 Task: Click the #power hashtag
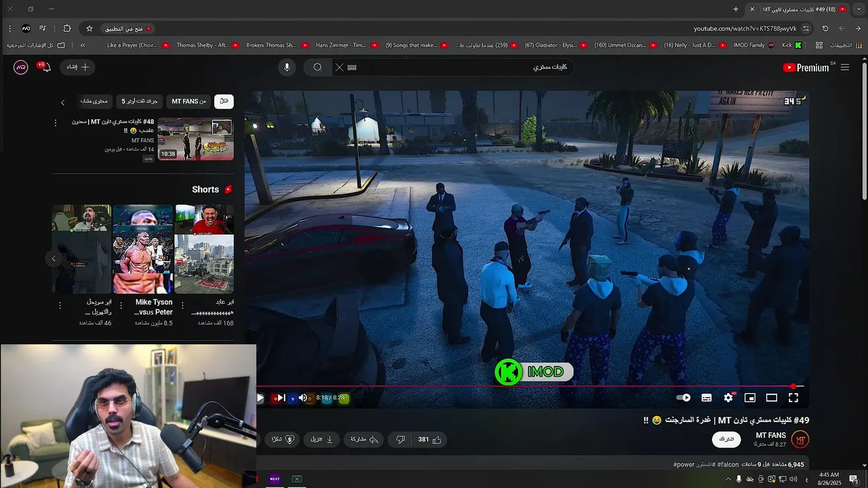click(684, 464)
